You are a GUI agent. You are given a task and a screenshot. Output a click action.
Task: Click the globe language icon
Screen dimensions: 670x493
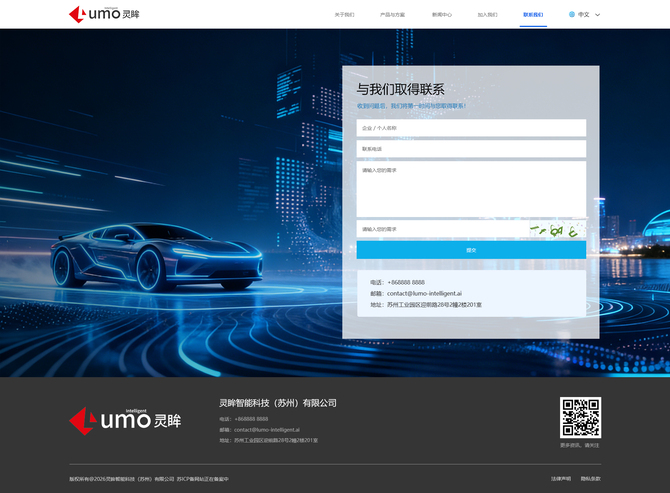[x=572, y=15]
